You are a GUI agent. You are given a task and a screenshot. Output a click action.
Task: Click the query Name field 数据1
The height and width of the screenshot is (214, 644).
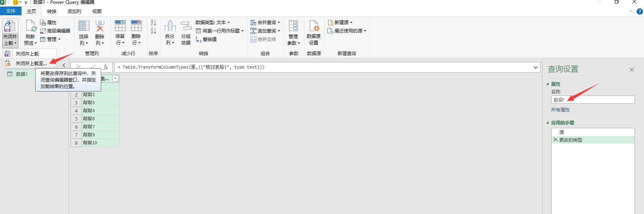click(x=593, y=100)
